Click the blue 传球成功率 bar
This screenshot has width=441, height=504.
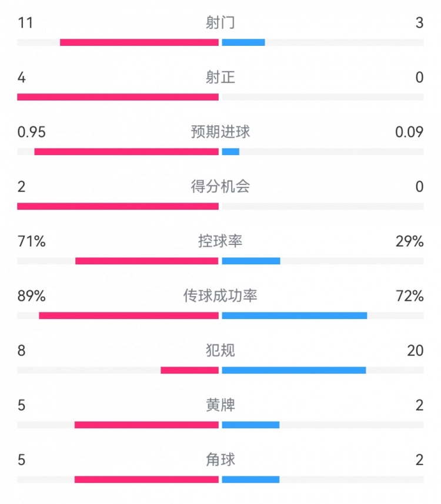(295, 315)
